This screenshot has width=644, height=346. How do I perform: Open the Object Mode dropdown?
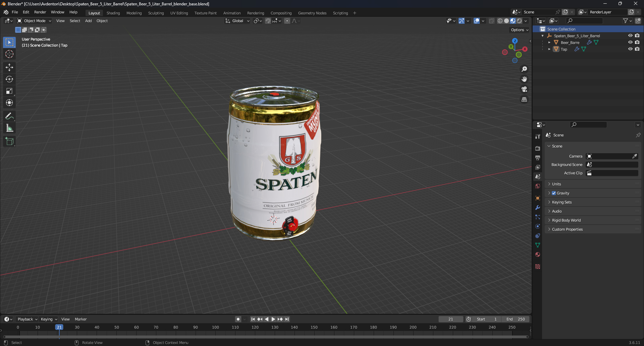click(x=34, y=21)
